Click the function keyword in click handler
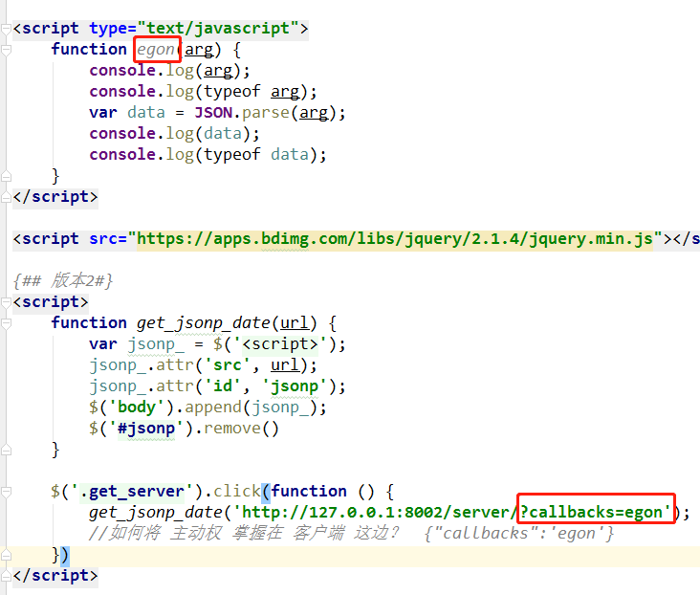Viewport: 700px width, 595px height. 309,492
